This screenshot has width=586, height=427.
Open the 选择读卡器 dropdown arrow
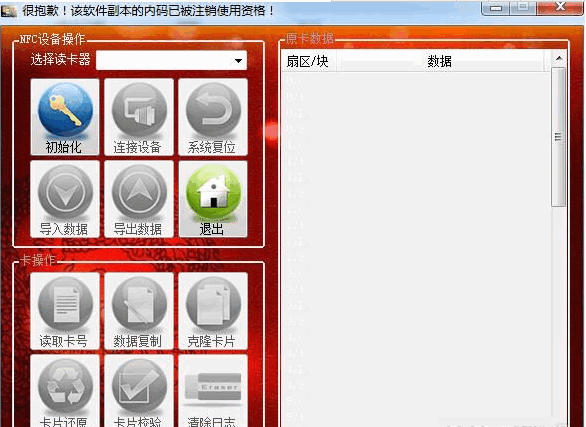coord(238,61)
